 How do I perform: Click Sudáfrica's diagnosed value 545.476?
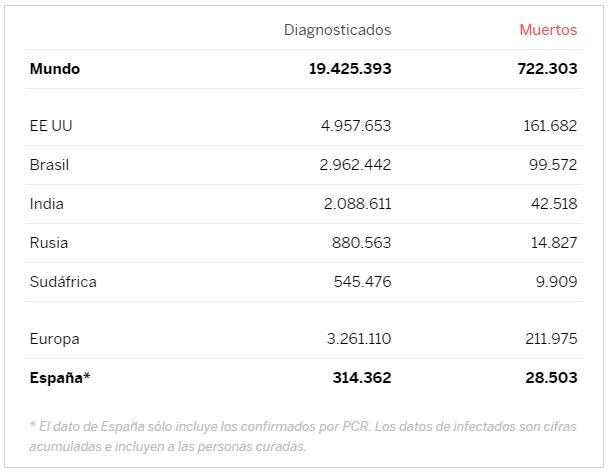point(362,282)
